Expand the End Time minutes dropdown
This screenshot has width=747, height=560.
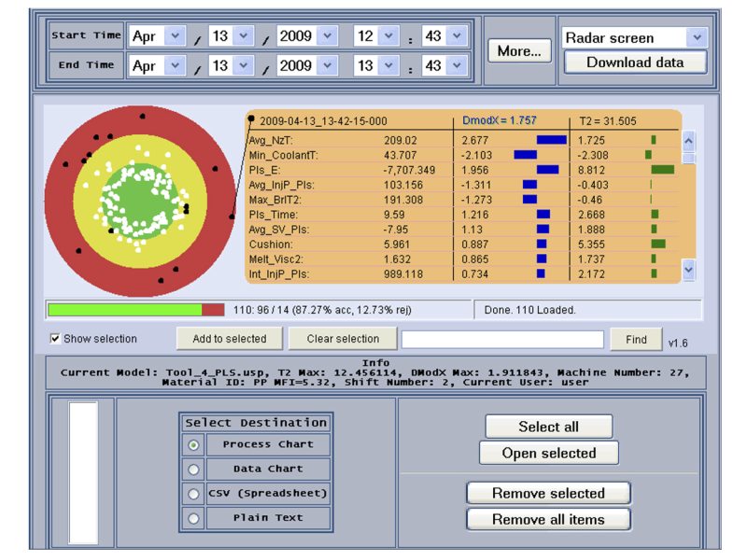(x=455, y=65)
